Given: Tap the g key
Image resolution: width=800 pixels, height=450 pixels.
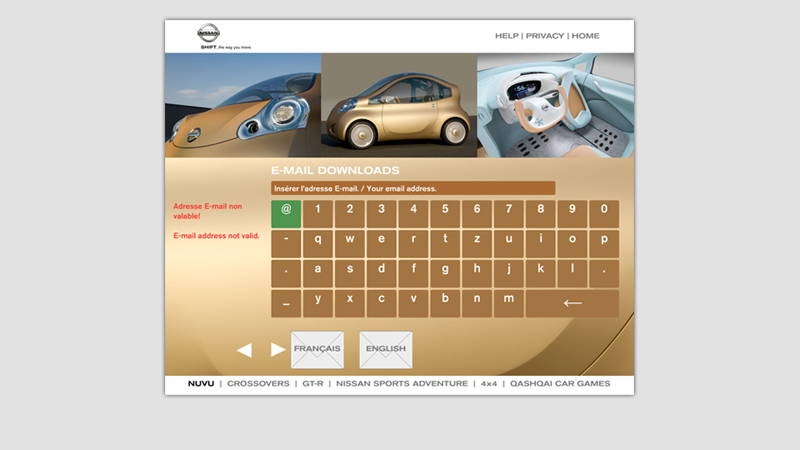Looking at the screenshot, I should pyautogui.click(x=445, y=274).
